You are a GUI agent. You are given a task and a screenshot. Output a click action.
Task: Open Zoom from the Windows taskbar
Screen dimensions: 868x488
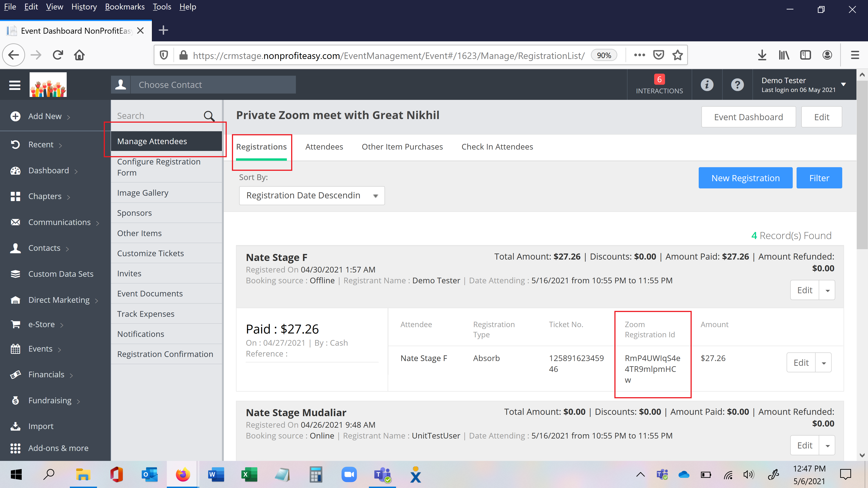[349, 474]
